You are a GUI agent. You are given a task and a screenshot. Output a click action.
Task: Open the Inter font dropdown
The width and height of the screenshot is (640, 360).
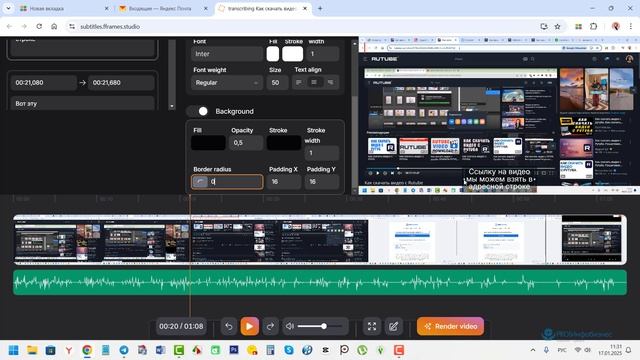point(227,54)
